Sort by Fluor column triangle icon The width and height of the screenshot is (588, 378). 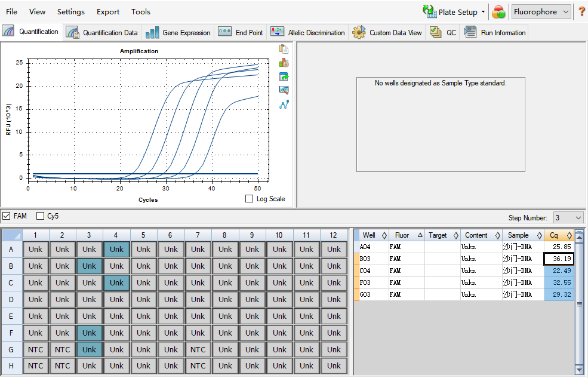coord(420,235)
